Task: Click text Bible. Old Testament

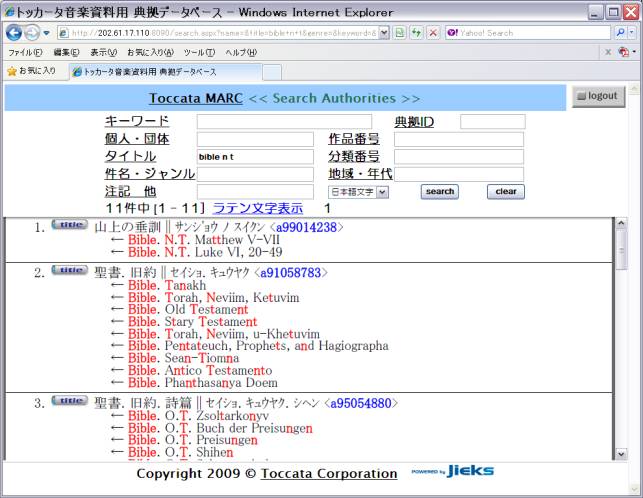Action: click(188, 309)
